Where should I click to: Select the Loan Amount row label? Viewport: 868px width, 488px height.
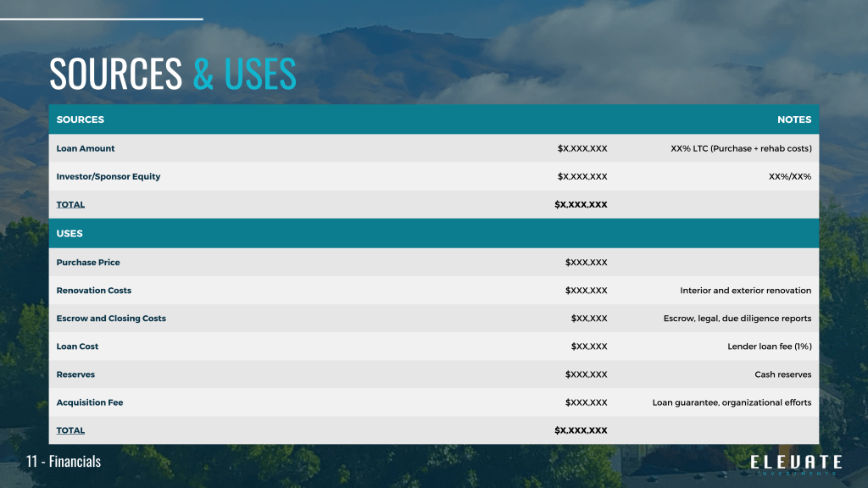pos(86,148)
